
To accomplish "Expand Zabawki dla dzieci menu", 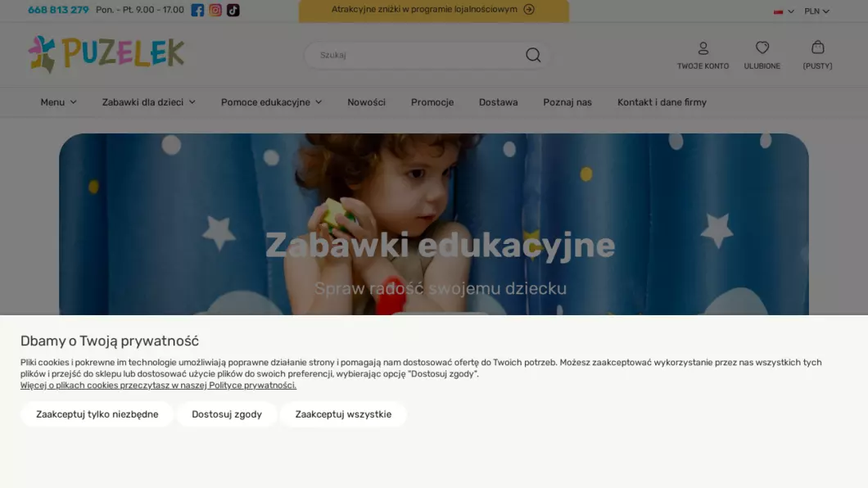I will coord(148,102).
